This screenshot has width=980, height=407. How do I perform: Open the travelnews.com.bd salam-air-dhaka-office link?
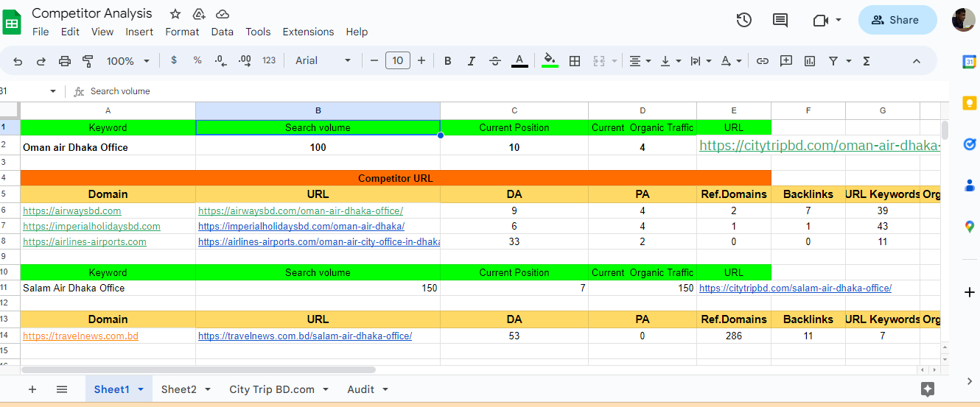click(305, 336)
